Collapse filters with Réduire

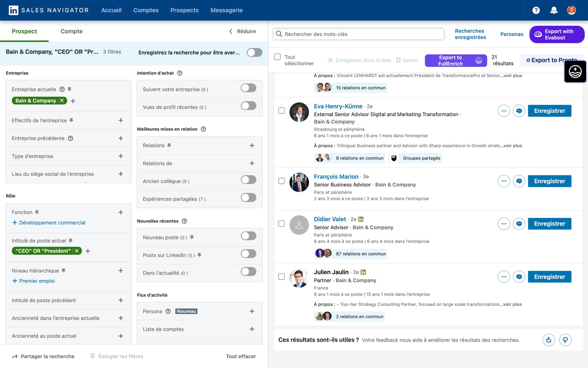pos(243,31)
